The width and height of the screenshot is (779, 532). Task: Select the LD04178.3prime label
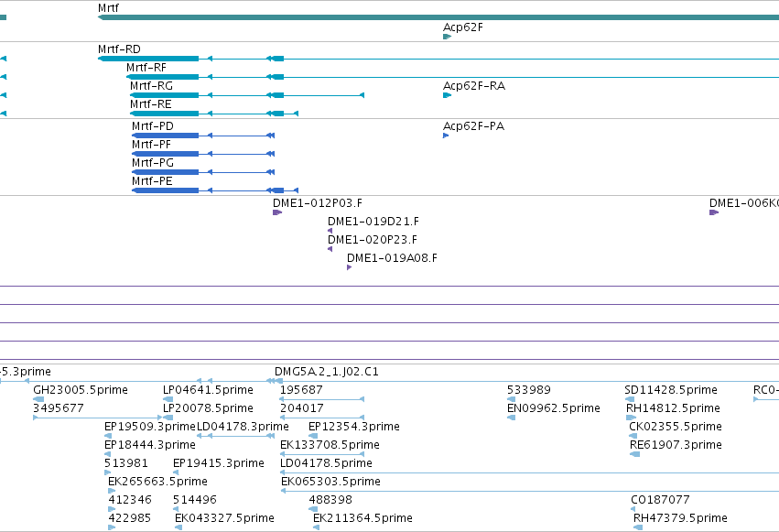(243, 427)
